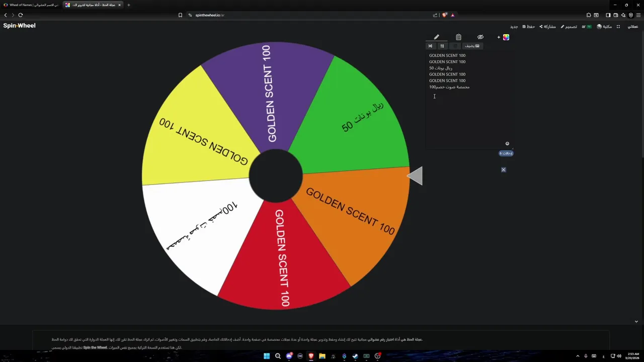
Task: Open the Brave Shields lion icon
Action: pos(444,15)
